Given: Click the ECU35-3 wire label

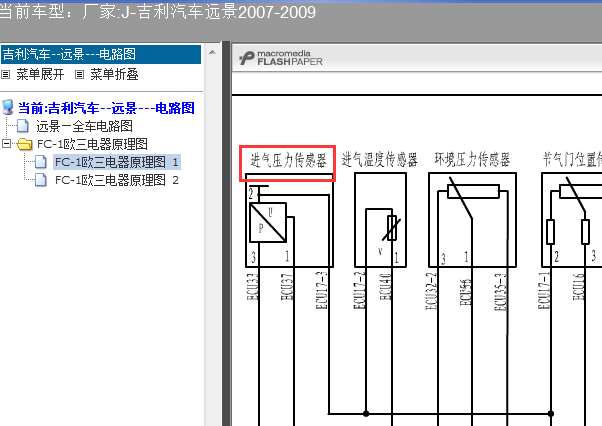Looking at the screenshot, I should [x=500, y=292].
